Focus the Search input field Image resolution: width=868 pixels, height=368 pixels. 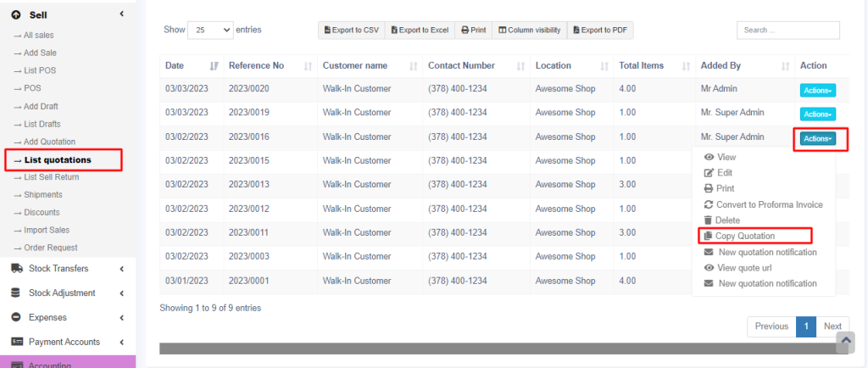pos(787,31)
